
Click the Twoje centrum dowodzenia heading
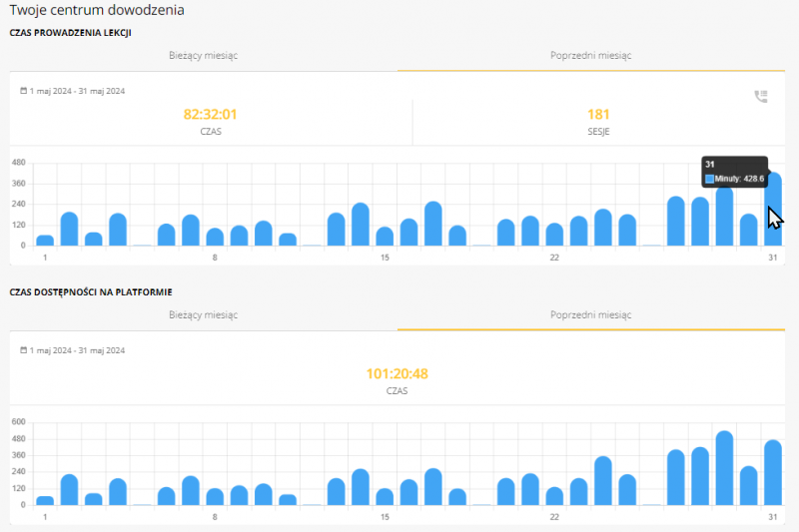(96, 10)
